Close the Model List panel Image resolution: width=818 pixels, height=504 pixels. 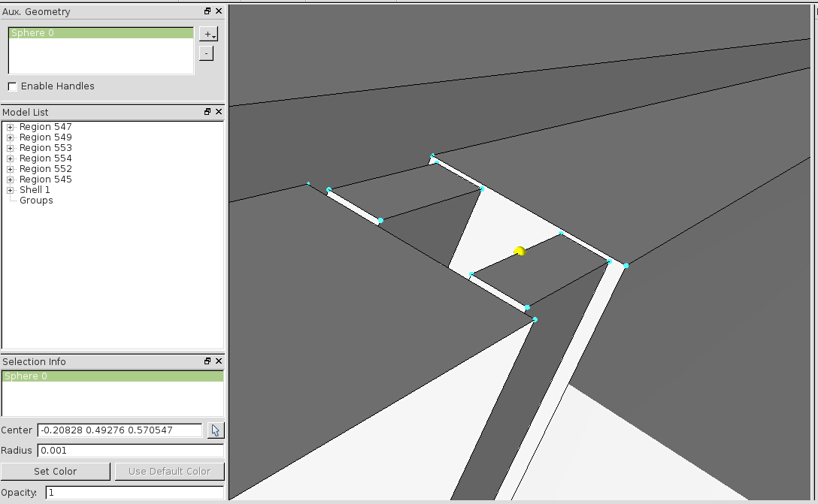(x=219, y=111)
